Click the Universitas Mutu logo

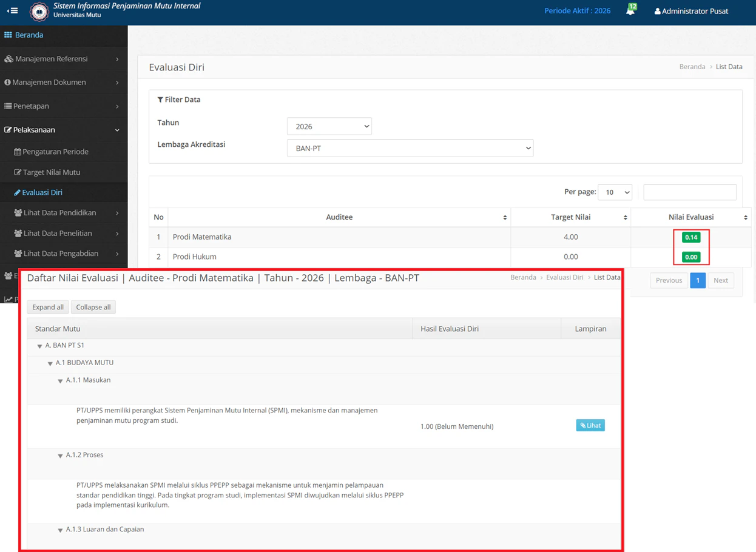pyautogui.click(x=39, y=12)
